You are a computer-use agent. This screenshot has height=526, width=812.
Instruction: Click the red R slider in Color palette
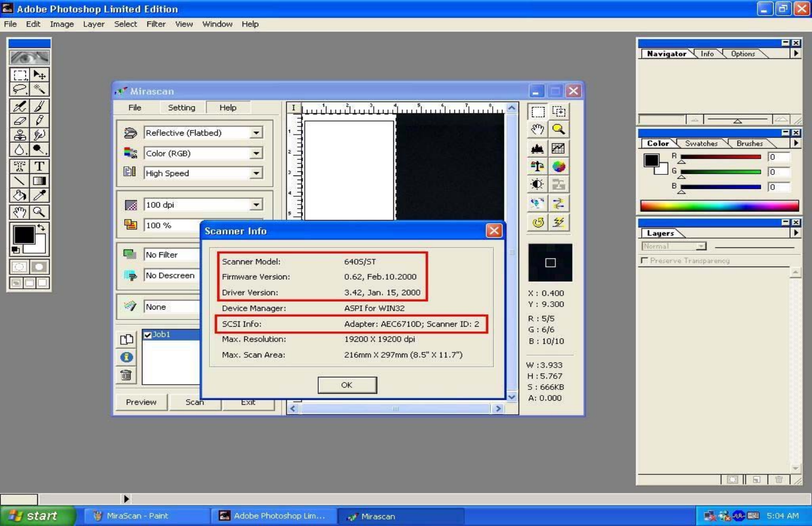[720, 157]
